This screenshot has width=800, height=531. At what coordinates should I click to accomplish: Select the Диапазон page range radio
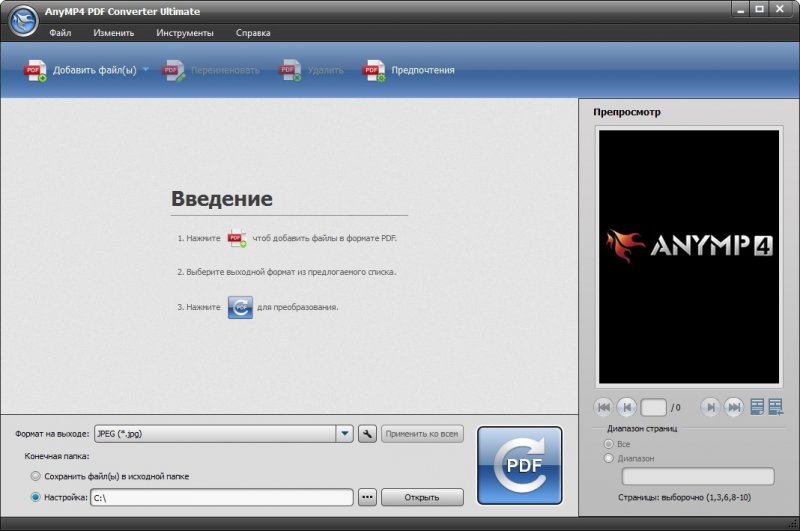608,458
